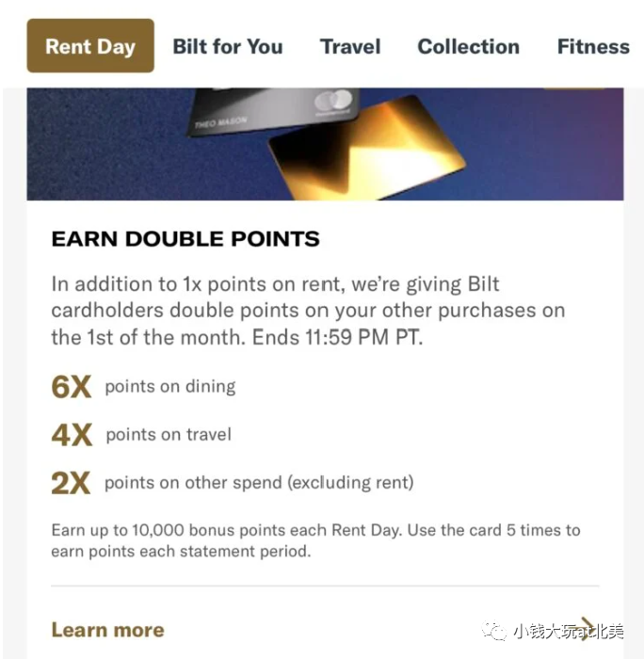Click the 10,000 bonus points footnote

315,540
